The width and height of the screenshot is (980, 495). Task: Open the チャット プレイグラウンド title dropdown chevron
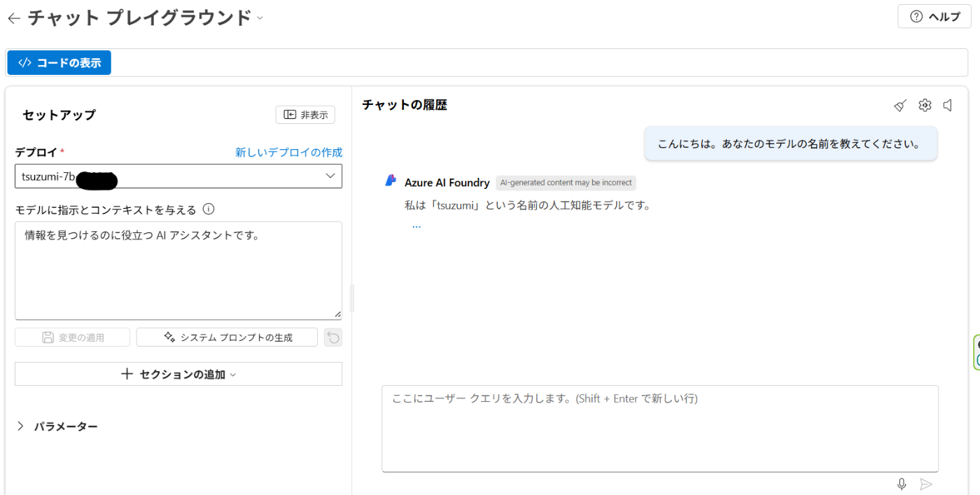pyautogui.click(x=260, y=18)
